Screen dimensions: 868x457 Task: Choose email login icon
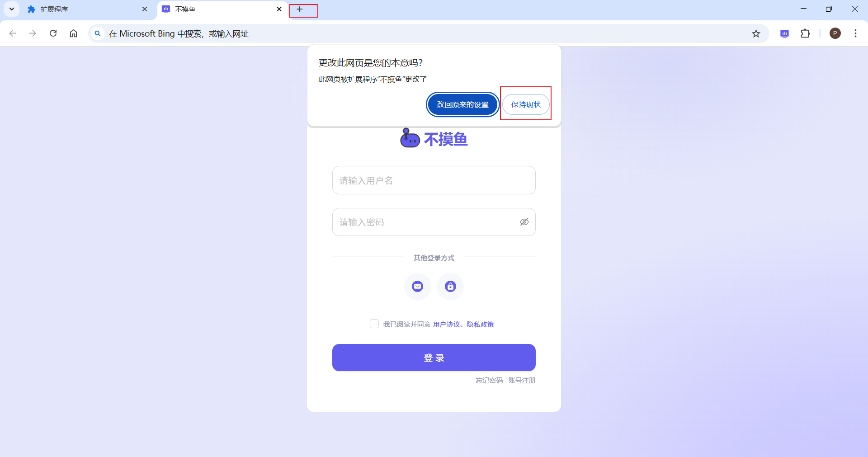click(418, 287)
